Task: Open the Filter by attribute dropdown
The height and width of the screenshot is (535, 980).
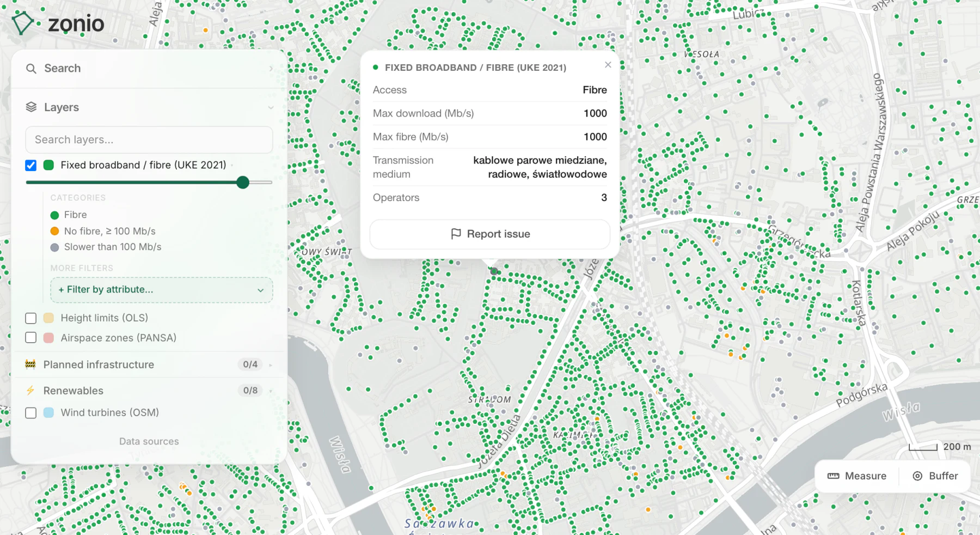Action: coord(162,290)
